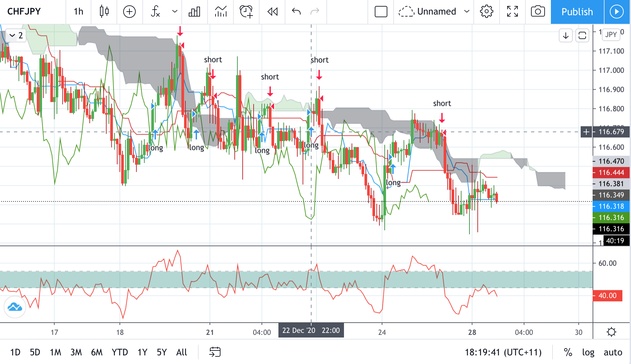The height and width of the screenshot is (364, 631).
Task: Open the candlestick chart style menu
Action: click(104, 12)
